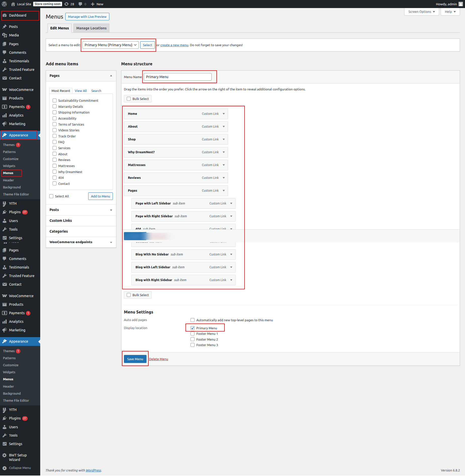Viewport: 465px width, 476px height.
Task: Switch to View All pages tab
Action: [81, 91]
